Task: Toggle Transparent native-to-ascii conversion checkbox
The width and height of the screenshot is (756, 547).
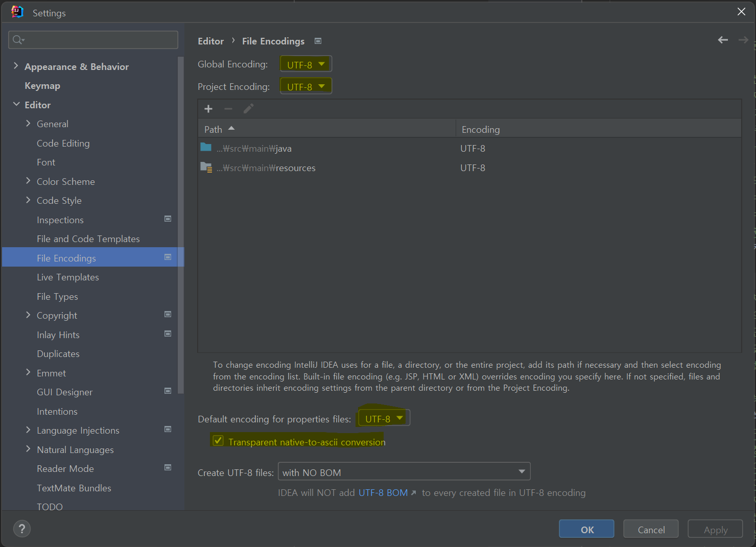Action: pos(218,441)
